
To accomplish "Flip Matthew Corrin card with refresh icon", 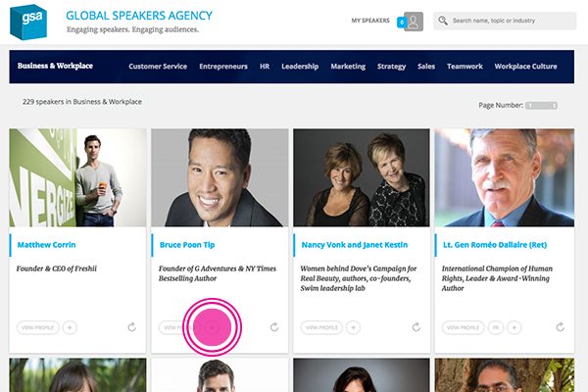I will (131, 327).
